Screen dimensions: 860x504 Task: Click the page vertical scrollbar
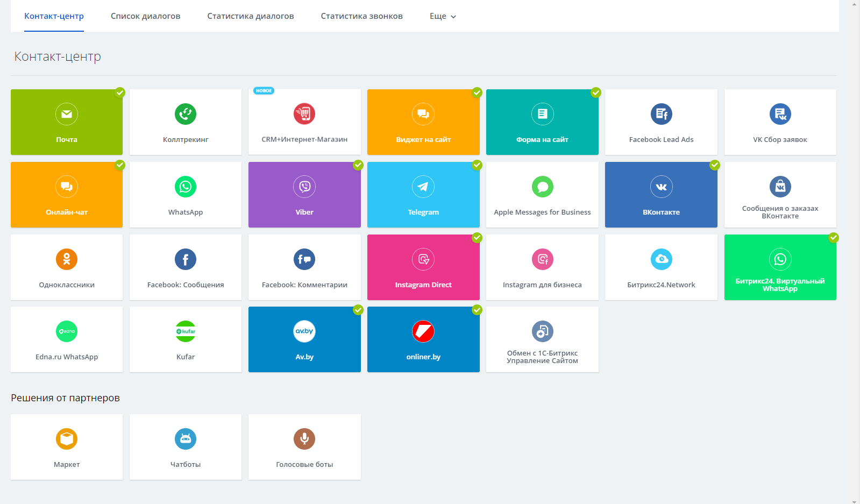click(x=855, y=252)
